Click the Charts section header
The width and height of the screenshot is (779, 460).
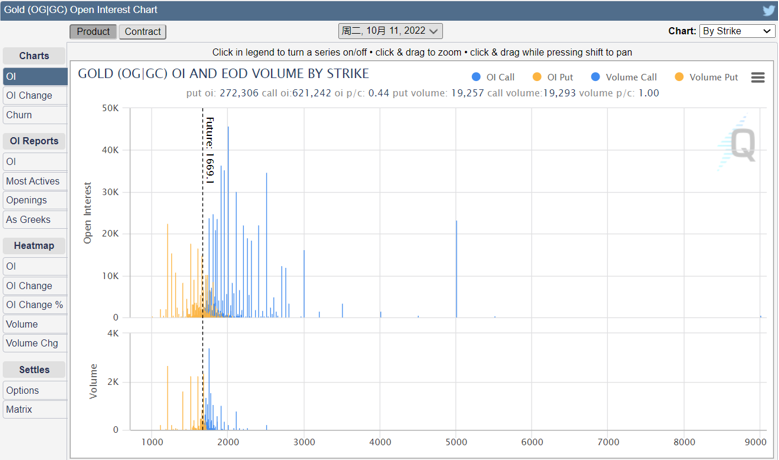pos(34,56)
